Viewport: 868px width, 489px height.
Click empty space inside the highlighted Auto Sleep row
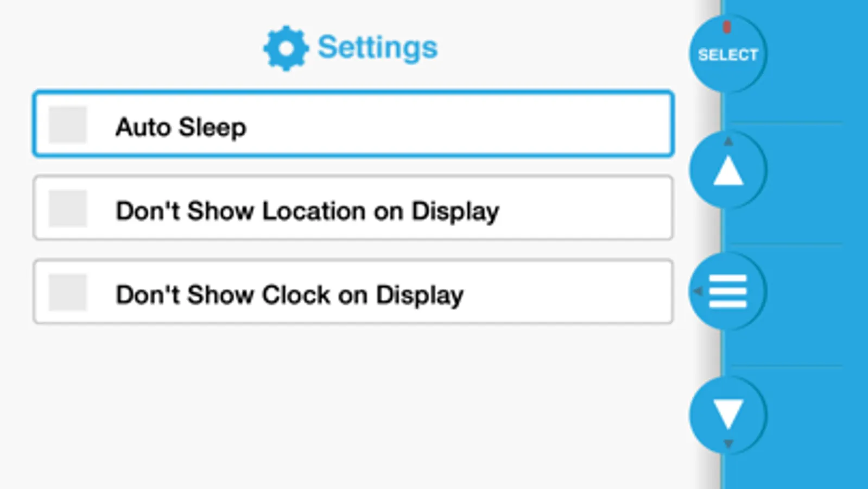point(461,124)
